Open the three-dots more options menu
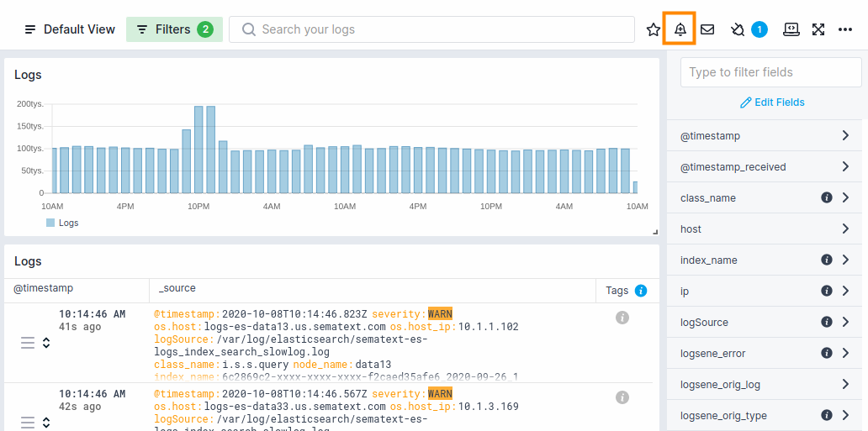Viewport: 868px width, 431px height. click(844, 30)
